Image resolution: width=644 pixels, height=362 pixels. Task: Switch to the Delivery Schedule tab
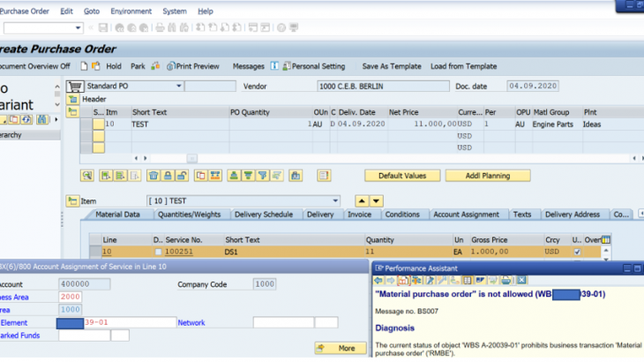[x=266, y=215]
